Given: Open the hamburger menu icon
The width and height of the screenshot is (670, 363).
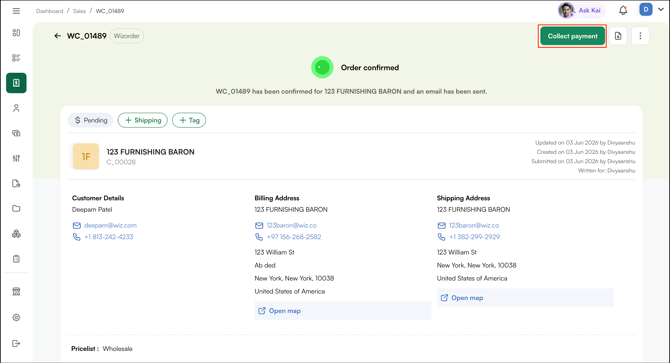Looking at the screenshot, I should tap(16, 11).
